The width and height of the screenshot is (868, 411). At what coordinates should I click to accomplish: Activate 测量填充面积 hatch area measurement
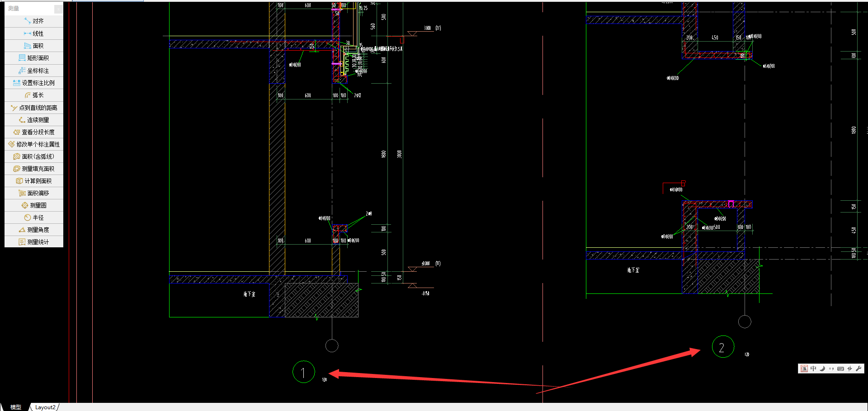tap(34, 169)
